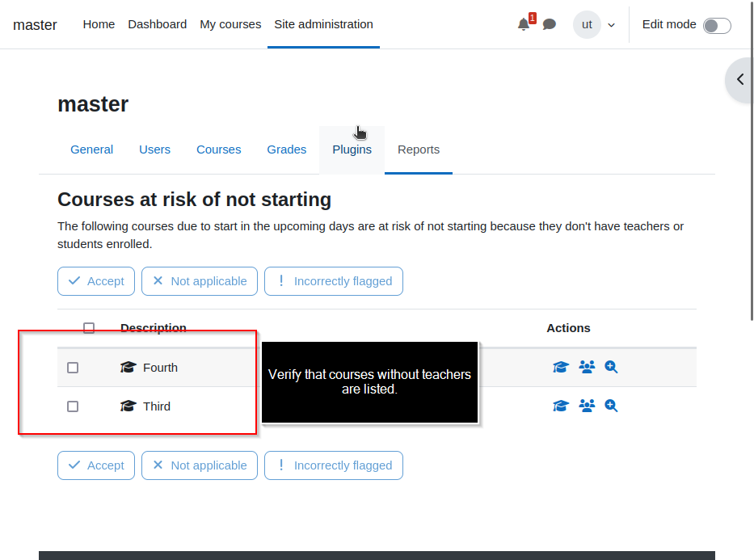The height and width of the screenshot is (560, 754).
Task: Toggle the Edit mode switch
Action: click(x=717, y=26)
